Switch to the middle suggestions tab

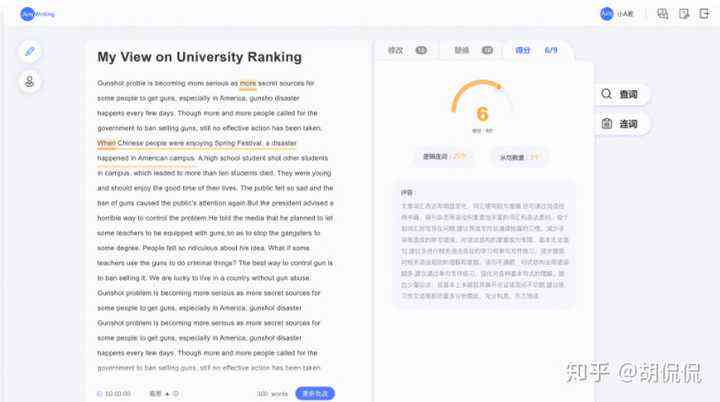pyautogui.click(x=473, y=50)
